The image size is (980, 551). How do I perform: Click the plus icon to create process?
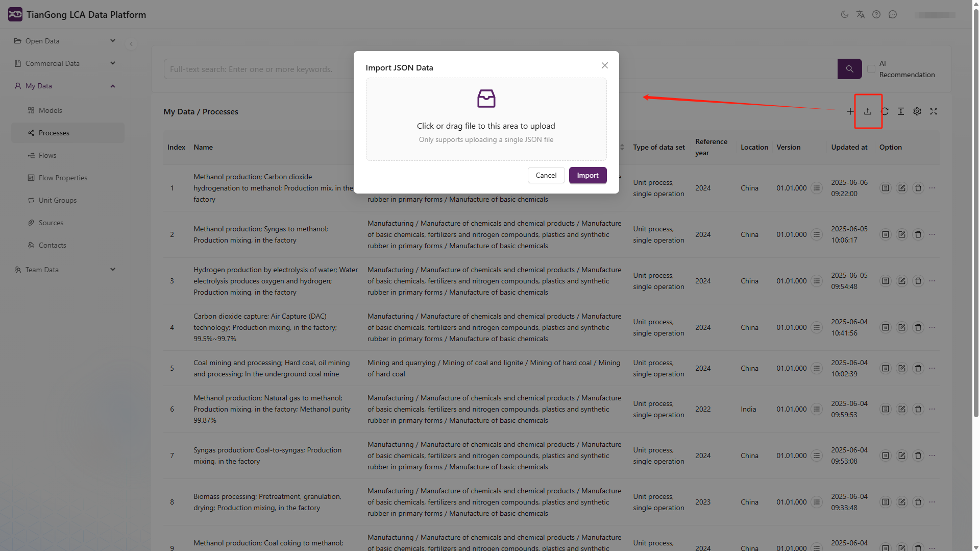point(850,111)
